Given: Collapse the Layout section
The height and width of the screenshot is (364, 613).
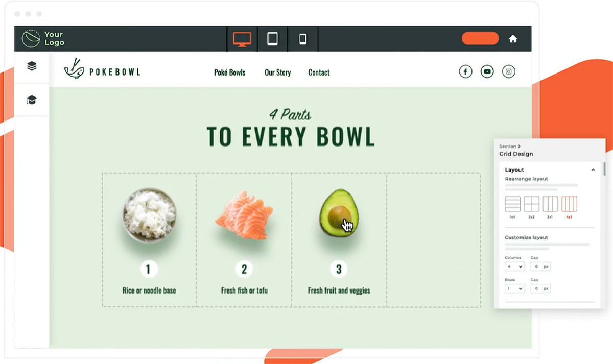Looking at the screenshot, I should tap(593, 169).
